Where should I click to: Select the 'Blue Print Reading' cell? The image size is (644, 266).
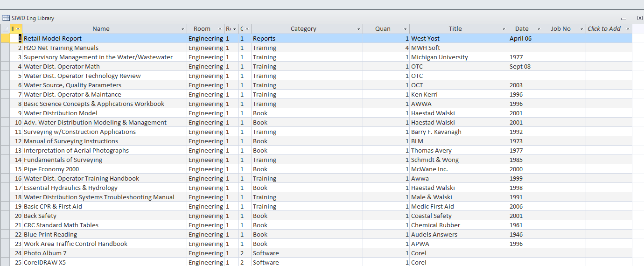105,234
